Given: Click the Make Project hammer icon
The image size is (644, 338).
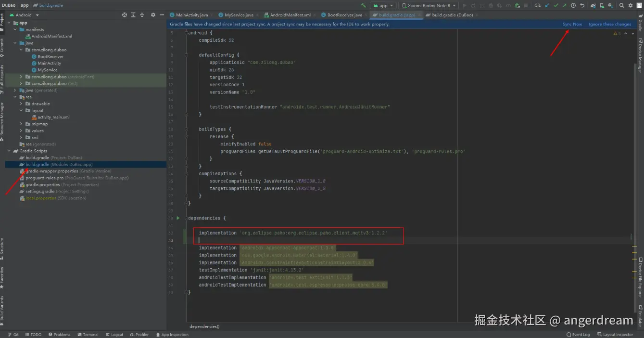Looking at the screenshot, I should (x=363, y=5).
